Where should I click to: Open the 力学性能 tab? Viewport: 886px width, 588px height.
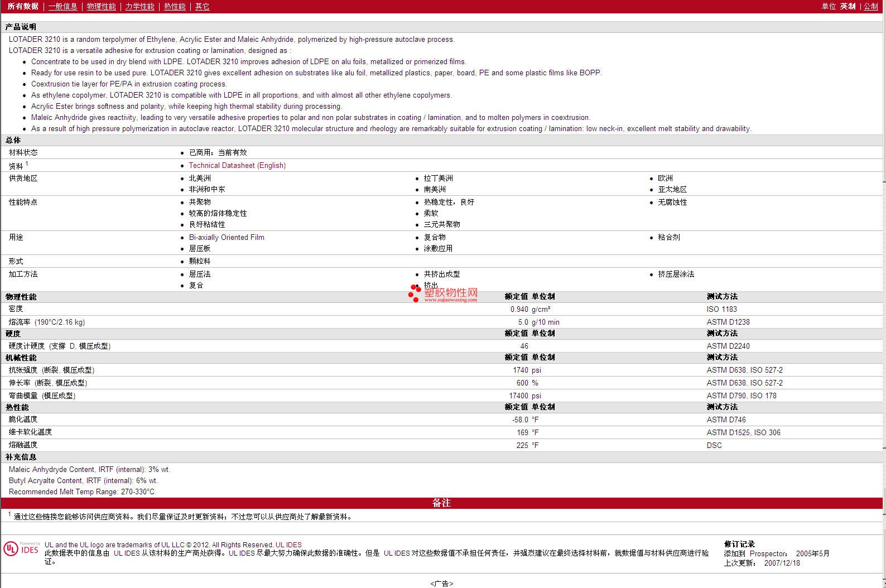point(140,7)
